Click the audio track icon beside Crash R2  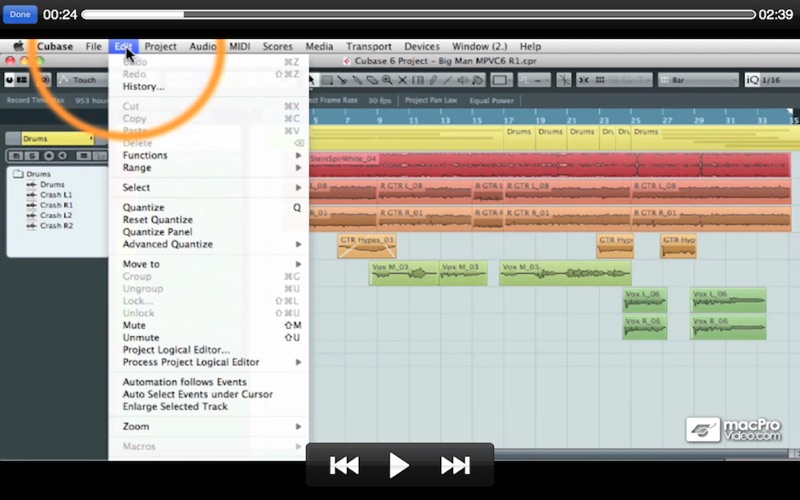click(x=31, y=226)
